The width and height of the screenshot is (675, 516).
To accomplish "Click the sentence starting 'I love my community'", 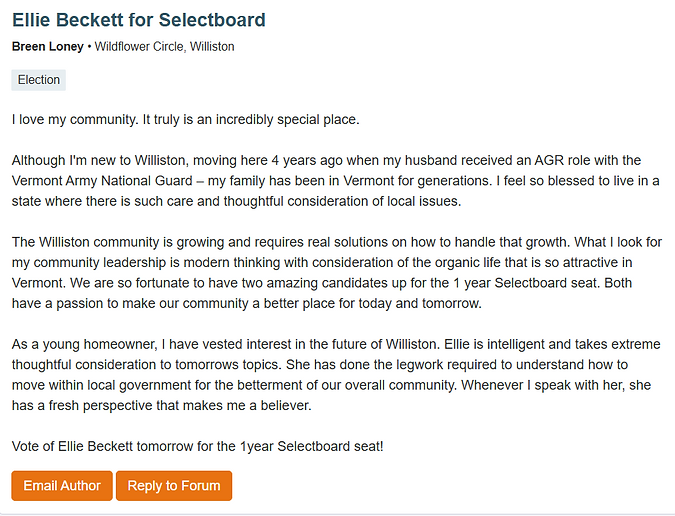I will [x=186, y=119].
